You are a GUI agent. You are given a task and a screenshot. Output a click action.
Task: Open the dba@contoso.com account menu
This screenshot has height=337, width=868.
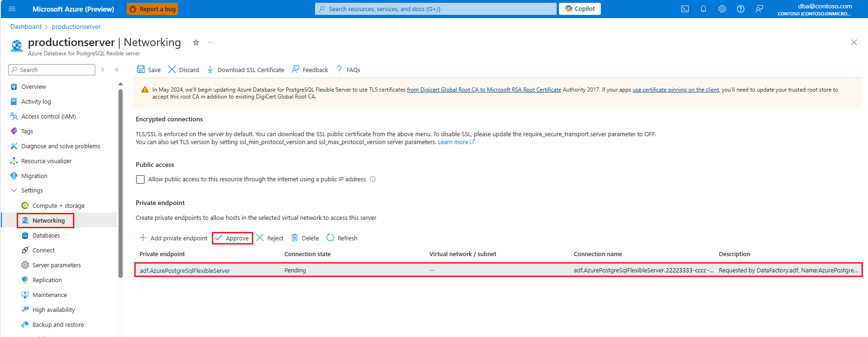click(815, 9)
